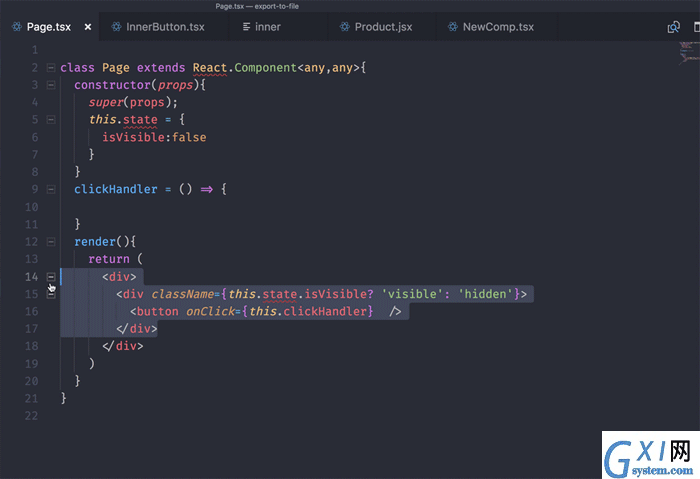Click 'constructor' keyword on line 3

[x=112, y=85]
